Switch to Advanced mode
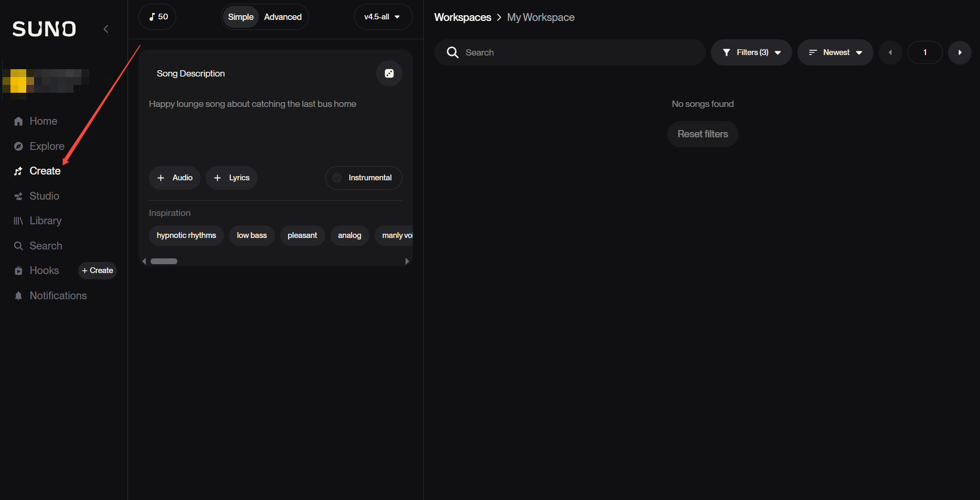The width and height of the screenshot is (980, 500). tap(282, 17)
